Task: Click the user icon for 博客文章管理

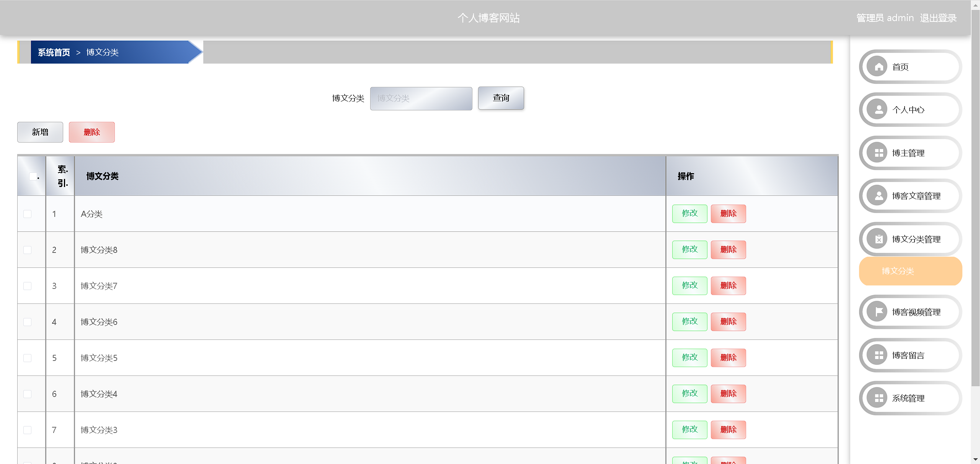Action: click(x=879, y=196)
